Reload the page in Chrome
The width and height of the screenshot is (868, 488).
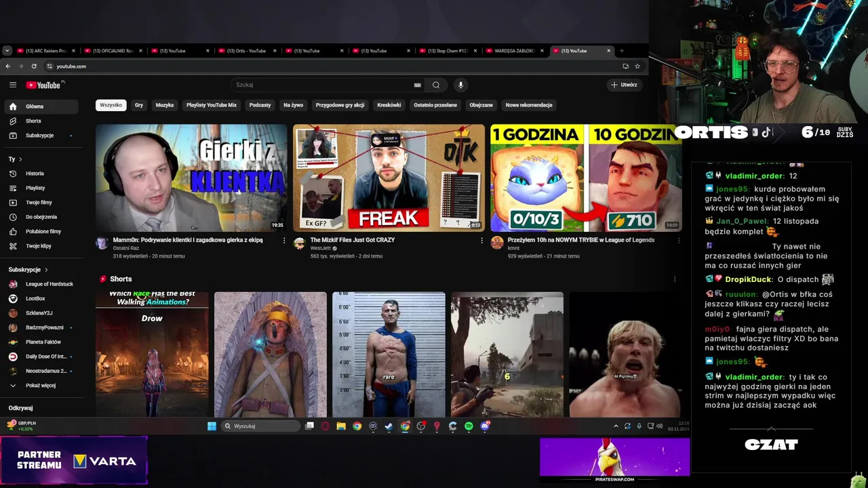[34, 66]
